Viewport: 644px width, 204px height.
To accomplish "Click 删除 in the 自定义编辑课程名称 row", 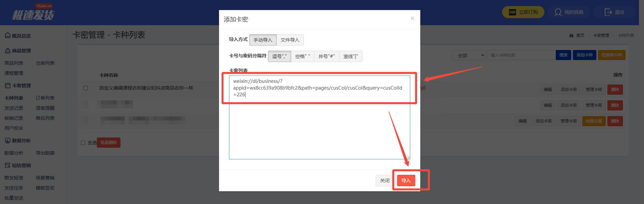I will [615, 90].
